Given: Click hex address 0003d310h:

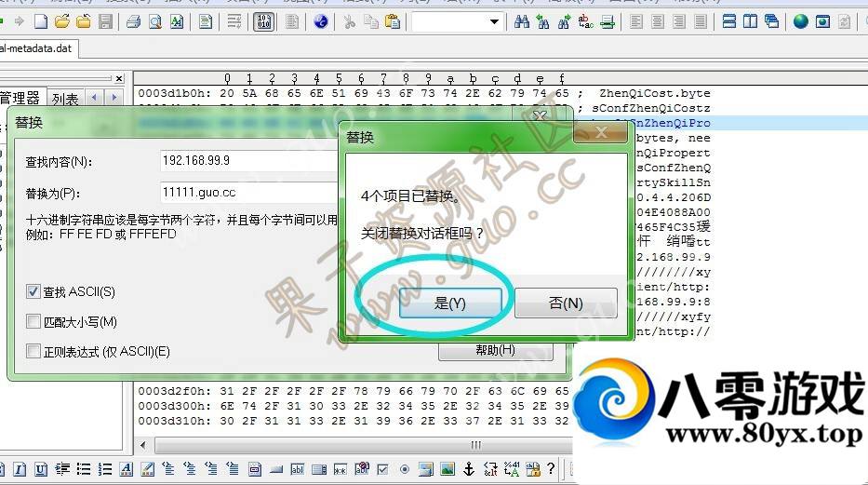Looking at the screenshot, I should point(174,421).
